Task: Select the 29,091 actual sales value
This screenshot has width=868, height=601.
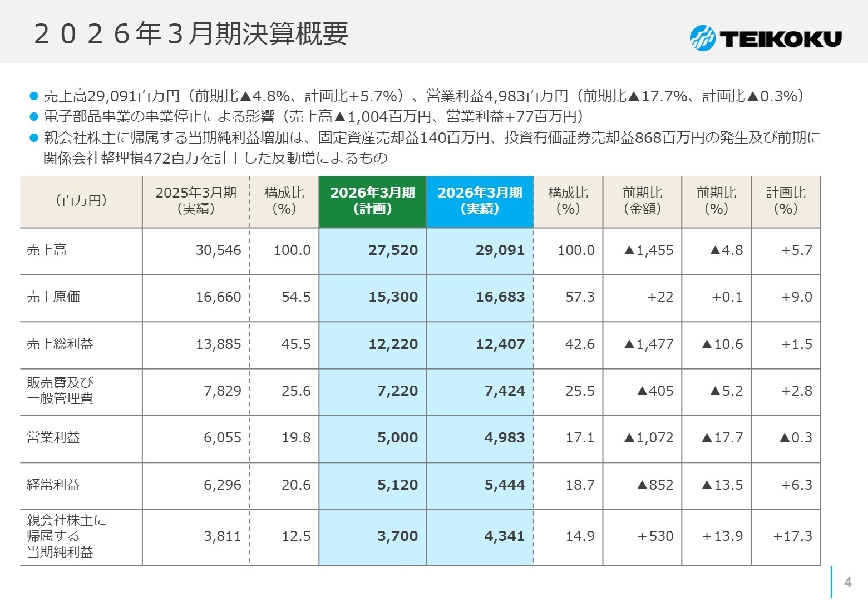Action: pyautogui.click(x=500, y=250)
